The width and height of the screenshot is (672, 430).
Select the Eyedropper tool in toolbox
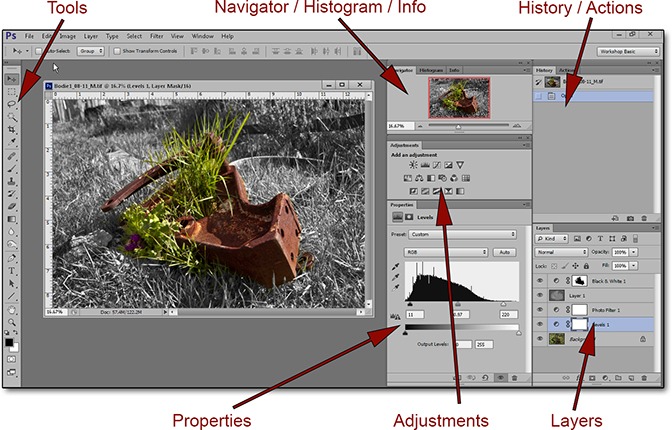coord(12,141)
